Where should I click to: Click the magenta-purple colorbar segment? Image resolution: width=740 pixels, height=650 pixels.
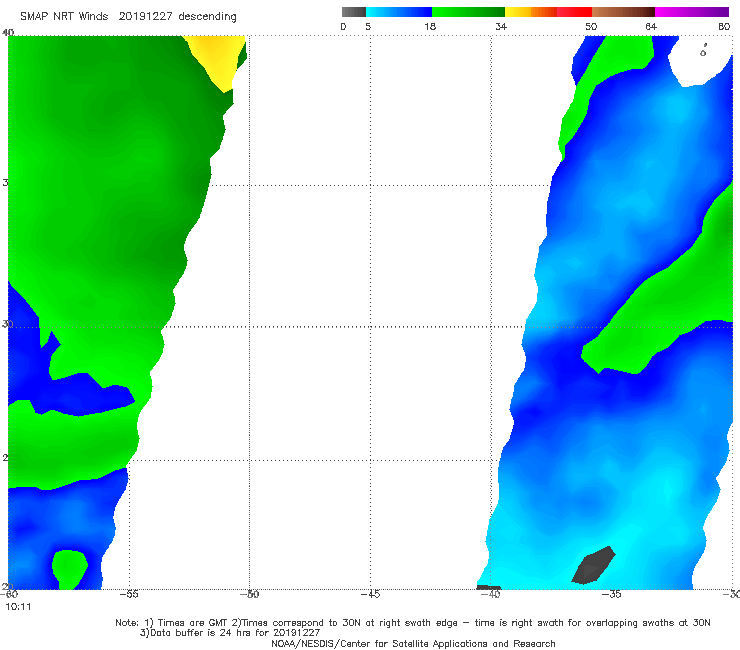[x=692, y=12]
